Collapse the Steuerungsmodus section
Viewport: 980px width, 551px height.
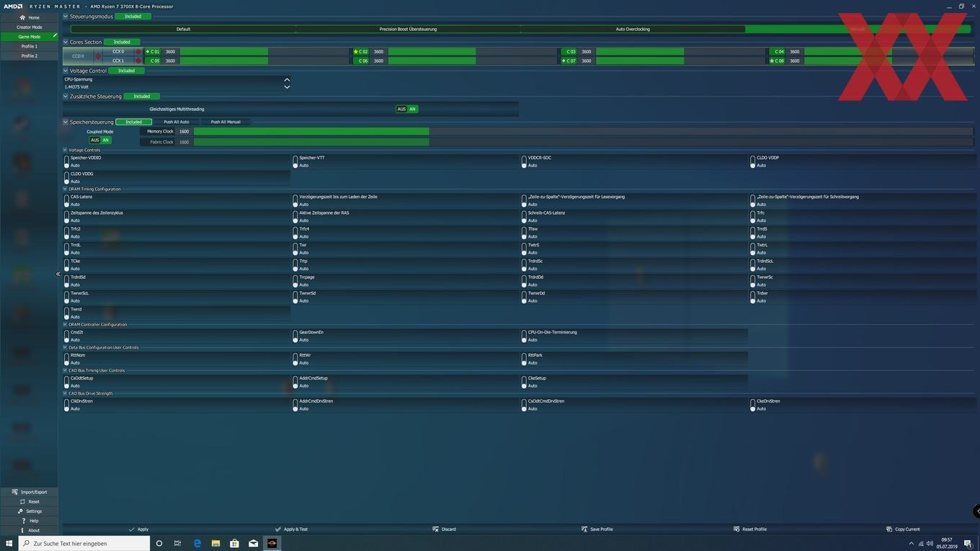(66, 16)
